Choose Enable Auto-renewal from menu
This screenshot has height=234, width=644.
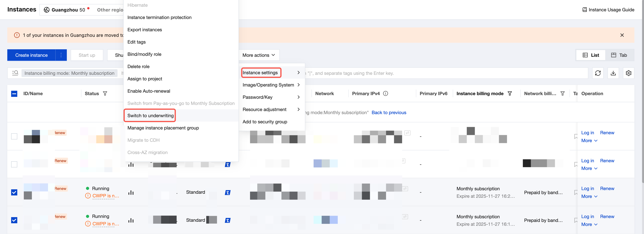pos(148,91)
